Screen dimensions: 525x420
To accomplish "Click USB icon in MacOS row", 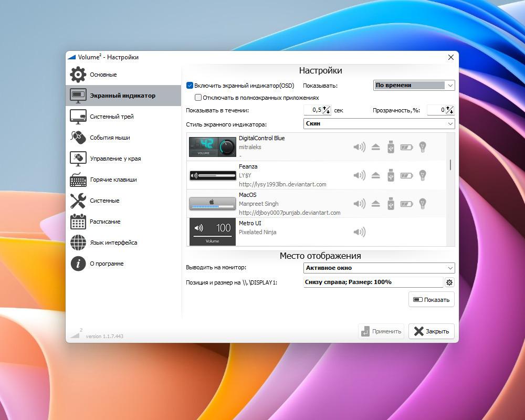I will [x=391, y=204].
